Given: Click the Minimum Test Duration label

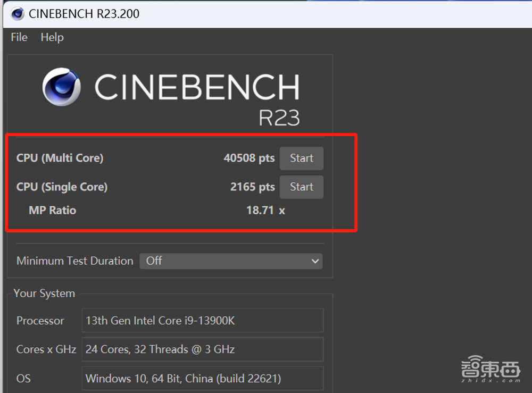Looking at the screenshot, I should click(x=74, y=261).
